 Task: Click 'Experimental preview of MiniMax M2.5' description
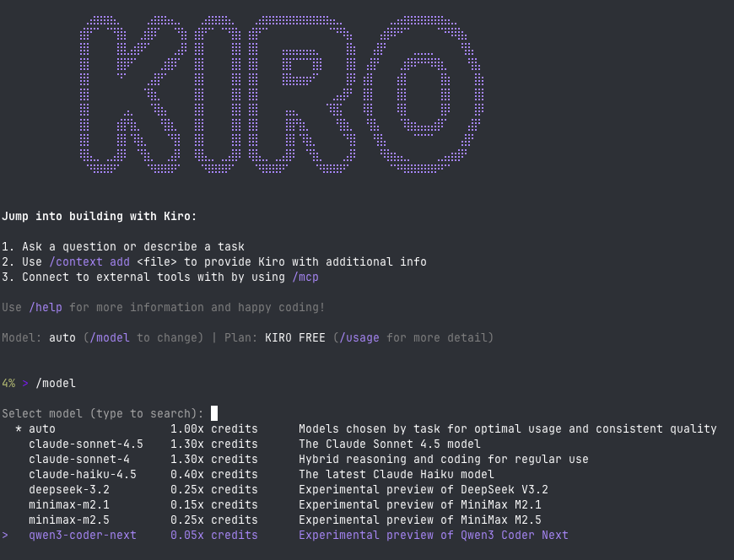point(420,520)
